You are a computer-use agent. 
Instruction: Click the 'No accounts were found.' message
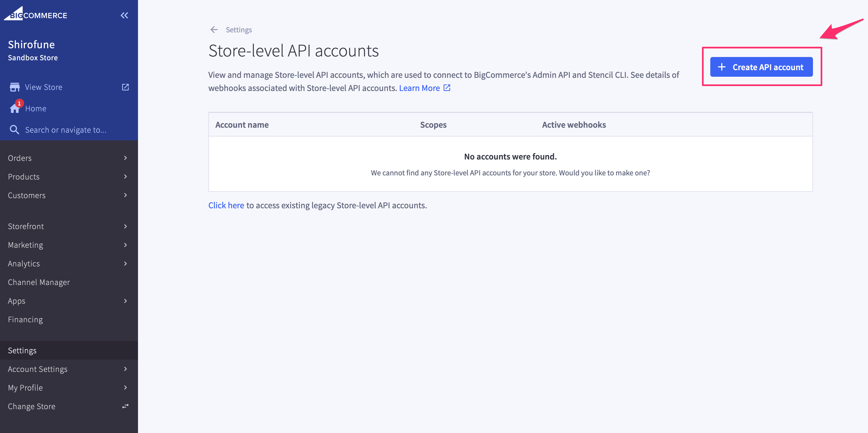510,156
